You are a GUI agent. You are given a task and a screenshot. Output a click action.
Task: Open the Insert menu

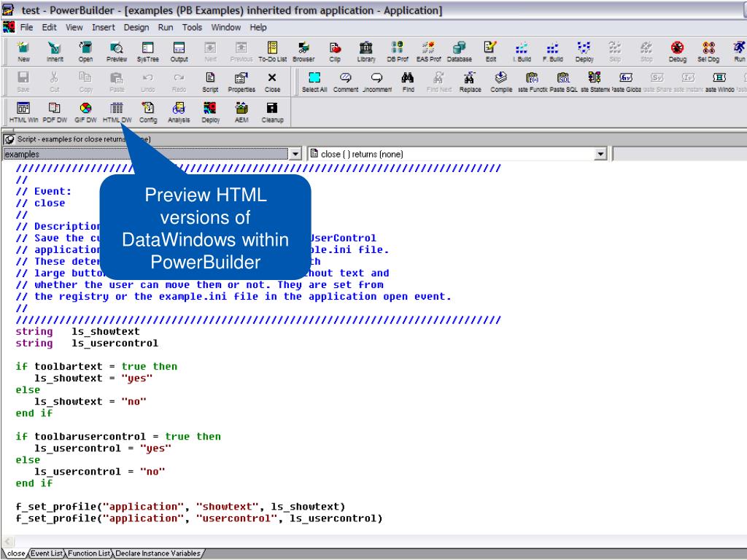[x=104, y=28]
